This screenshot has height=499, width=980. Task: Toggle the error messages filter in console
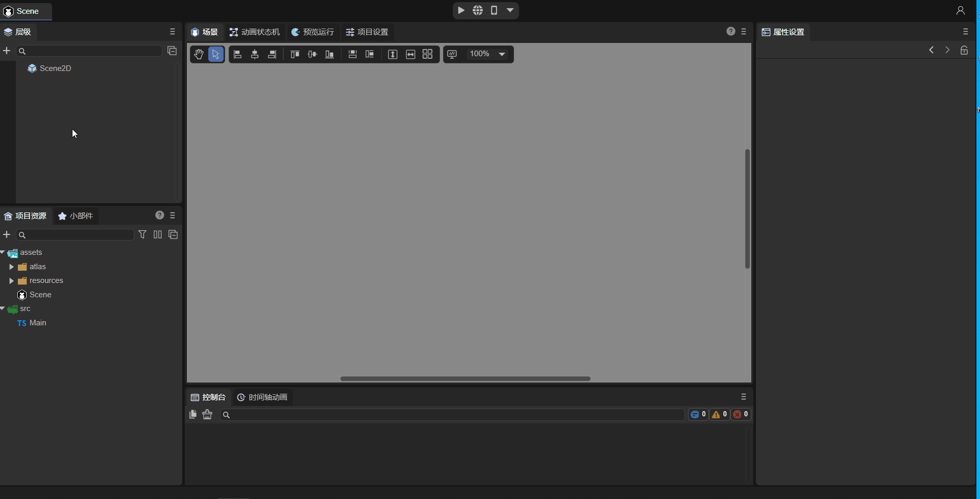(x=741, y=414)
